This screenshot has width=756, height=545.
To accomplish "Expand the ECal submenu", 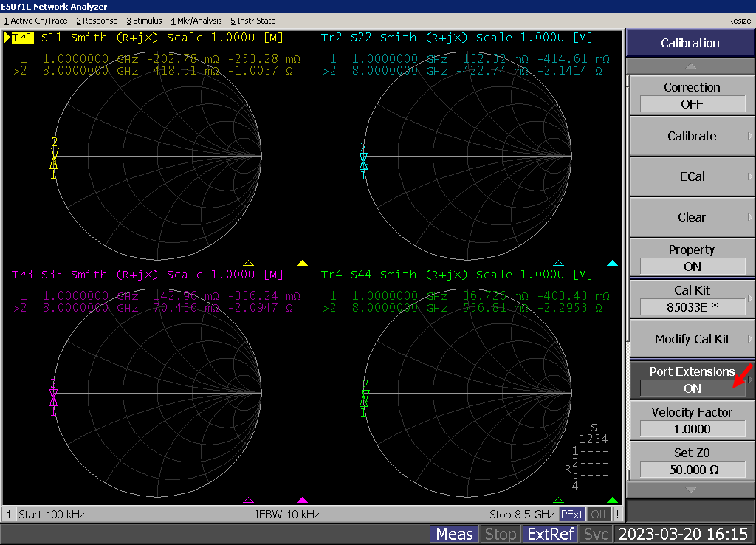I will [691, 176].
